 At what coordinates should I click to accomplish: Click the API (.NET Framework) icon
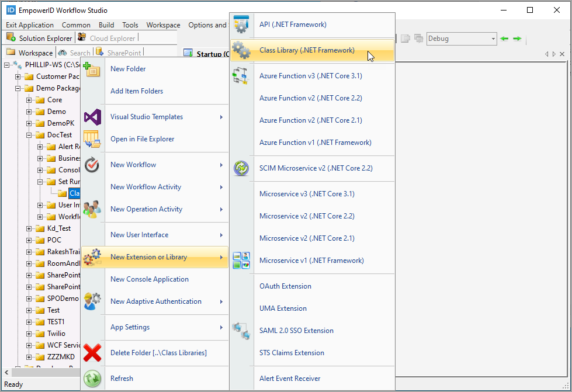click(241, 25)
